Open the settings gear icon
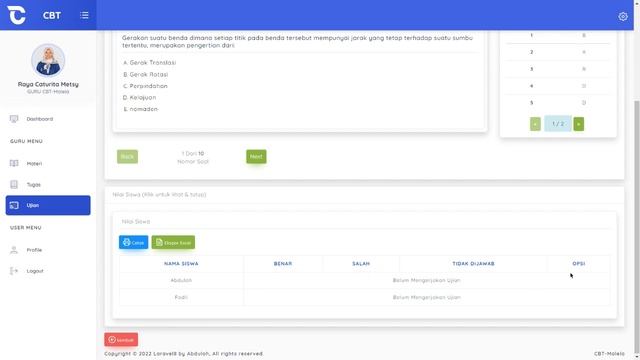Screen dimensions: 640x360 (622, 16)
